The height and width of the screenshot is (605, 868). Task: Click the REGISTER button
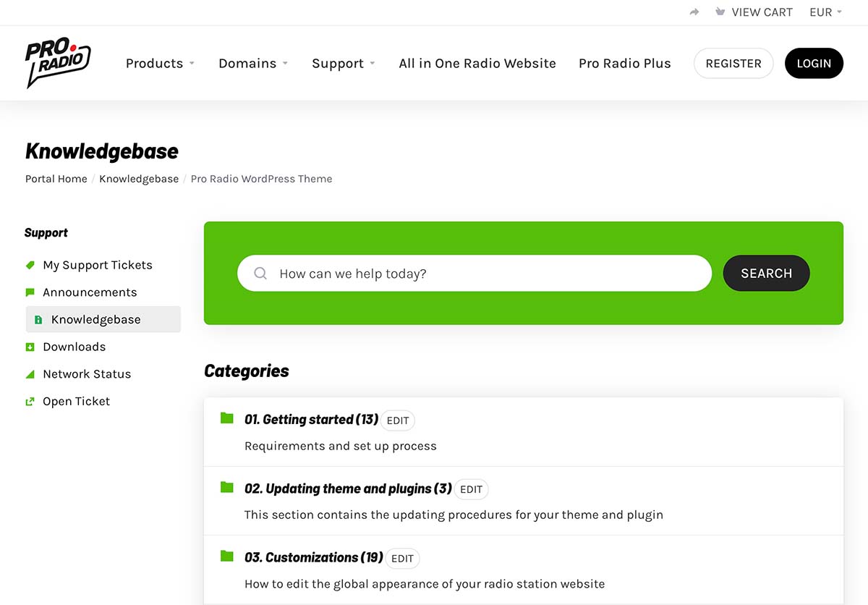tap(733, 64)
